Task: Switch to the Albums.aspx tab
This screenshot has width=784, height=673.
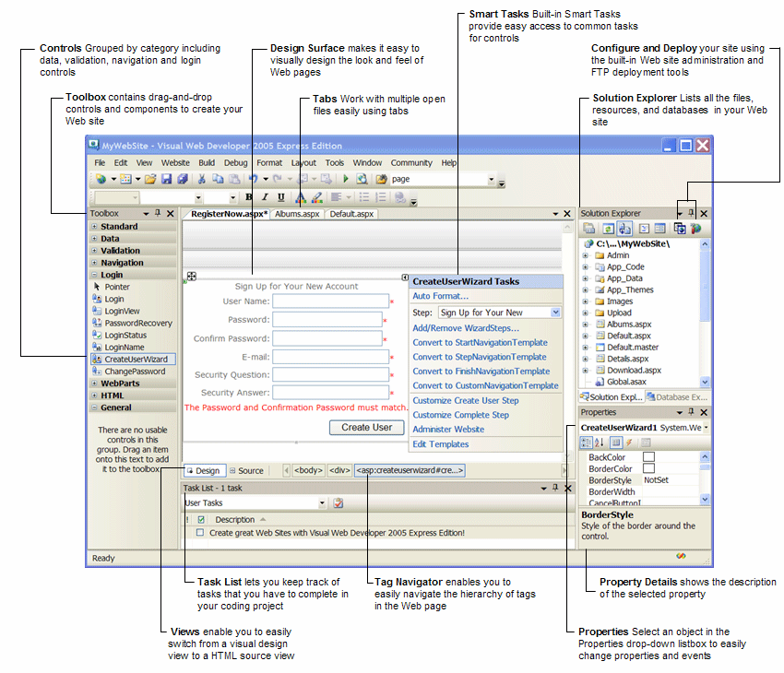Action: tap(297, 214)
